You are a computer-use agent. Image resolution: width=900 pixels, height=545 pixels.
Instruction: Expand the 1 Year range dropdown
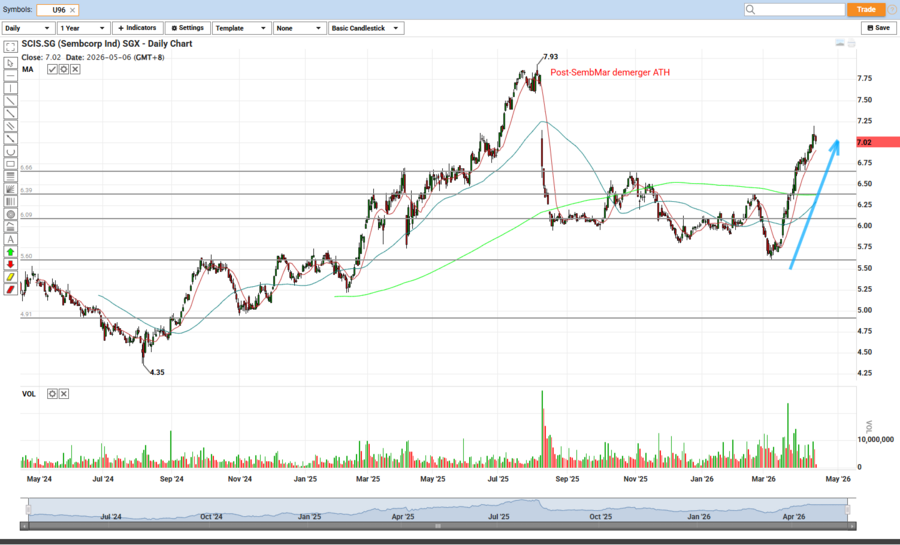pyautogui.click(x=82, y=28)
